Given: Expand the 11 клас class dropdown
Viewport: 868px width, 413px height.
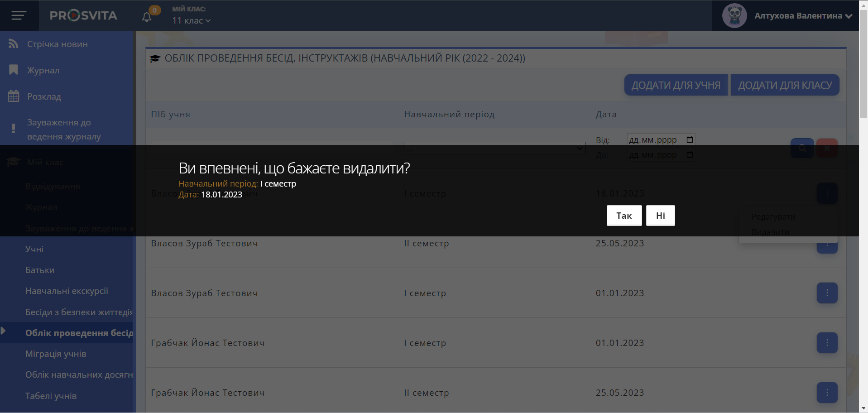Looking at the screenshot, I should pos(192,21).
